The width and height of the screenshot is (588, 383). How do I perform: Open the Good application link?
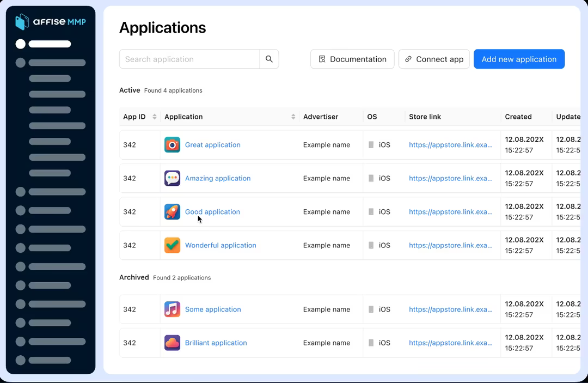(x=213, y=211)
